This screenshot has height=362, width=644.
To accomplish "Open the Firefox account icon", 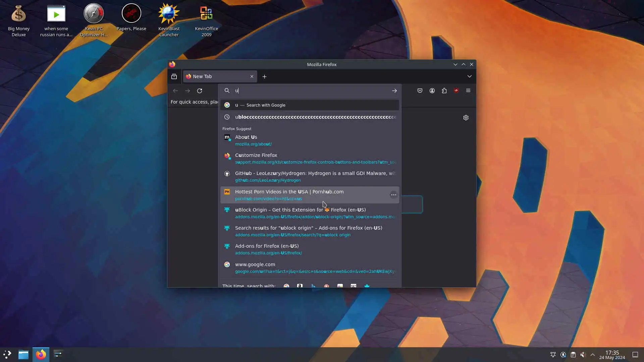I will [432, 90].
